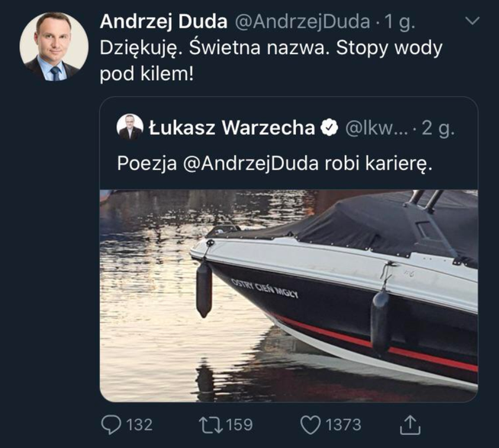The height and width of the screenshot is (448, 499).
Task: Expand tweet options chevron at top right
Action: 472,21
